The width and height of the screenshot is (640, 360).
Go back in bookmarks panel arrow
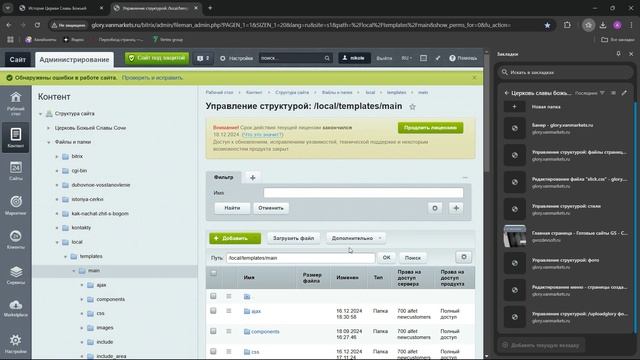pos(507,93)
